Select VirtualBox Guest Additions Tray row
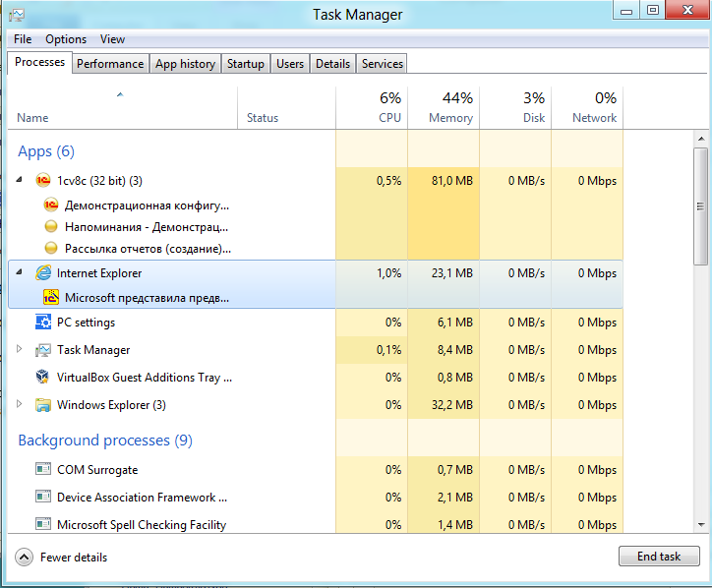The height and width of the screenshot is (588, 712). [315, 378]
